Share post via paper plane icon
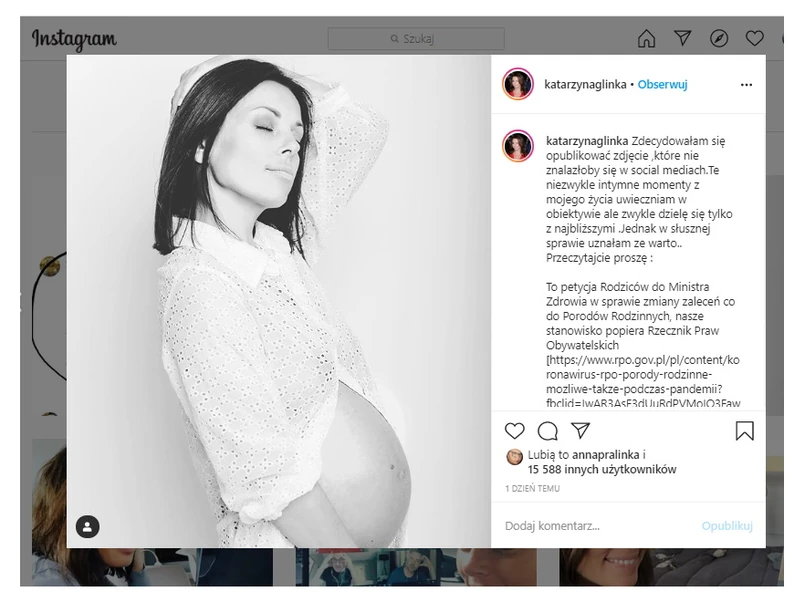 click(581, 431)
